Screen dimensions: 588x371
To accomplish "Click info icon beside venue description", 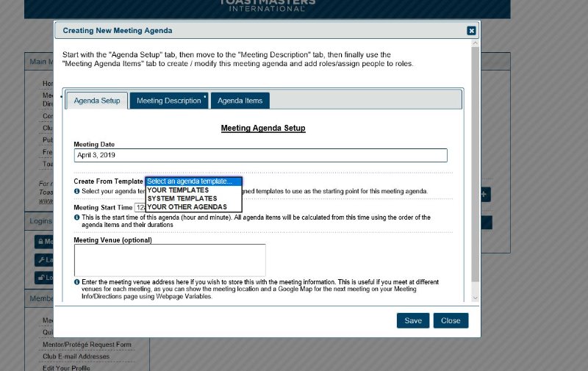I will 77,282.
